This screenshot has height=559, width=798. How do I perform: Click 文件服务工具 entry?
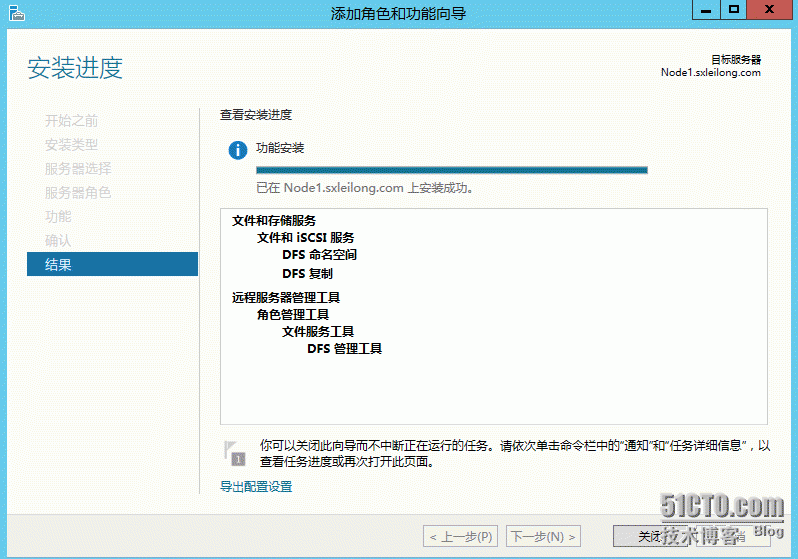coord(318,331)
